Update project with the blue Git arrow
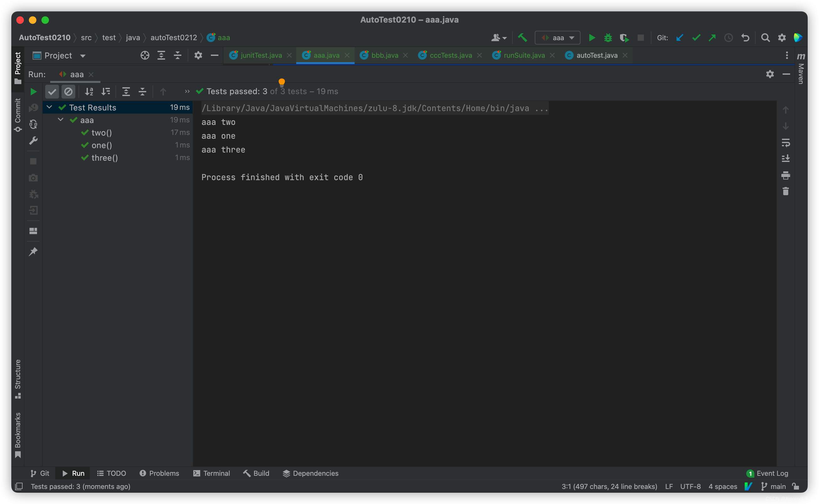The image size is (819, 504). (x=679, y=38)
